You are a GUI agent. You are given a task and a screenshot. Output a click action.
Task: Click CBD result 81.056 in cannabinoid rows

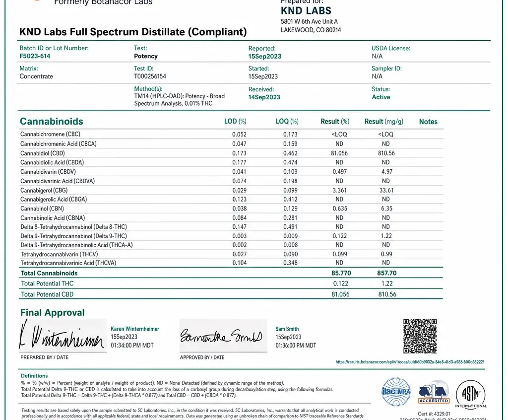(339, 153)
